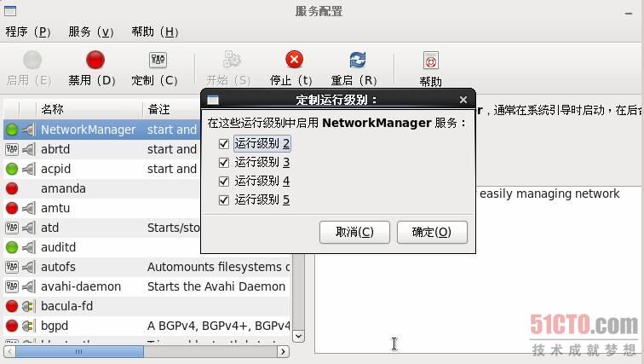This screenshot has height=364, width=644.
Task: Click the horizontal scrollbar thumb of service list
Action: point(80,352)
